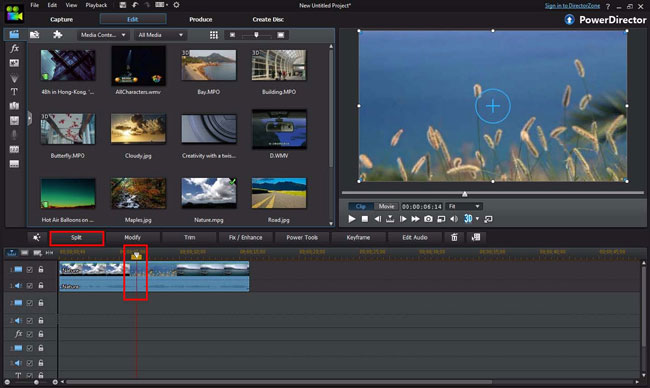The image size is (650, 388).
Task: Open the Media Room icon
Action: [x=14, y=34]
